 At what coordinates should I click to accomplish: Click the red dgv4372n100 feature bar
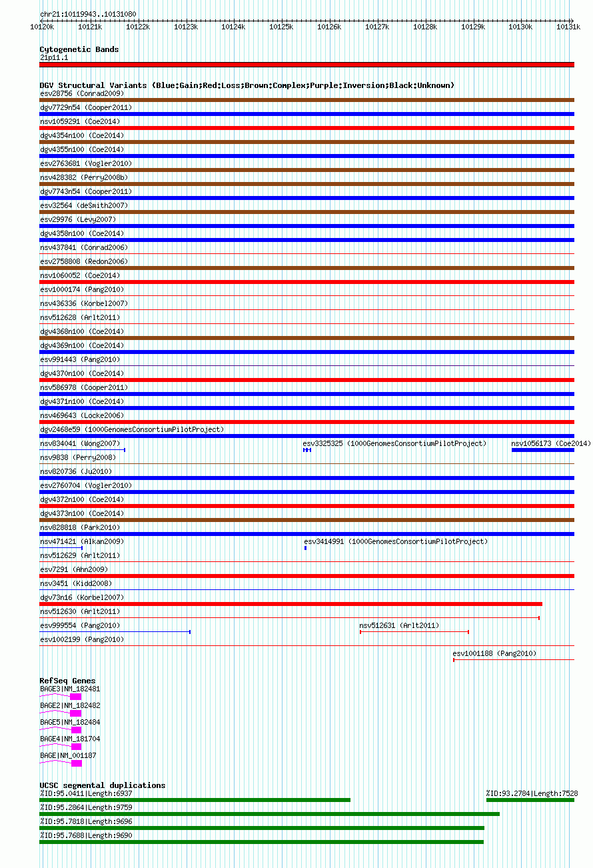[x=306, y=506]
